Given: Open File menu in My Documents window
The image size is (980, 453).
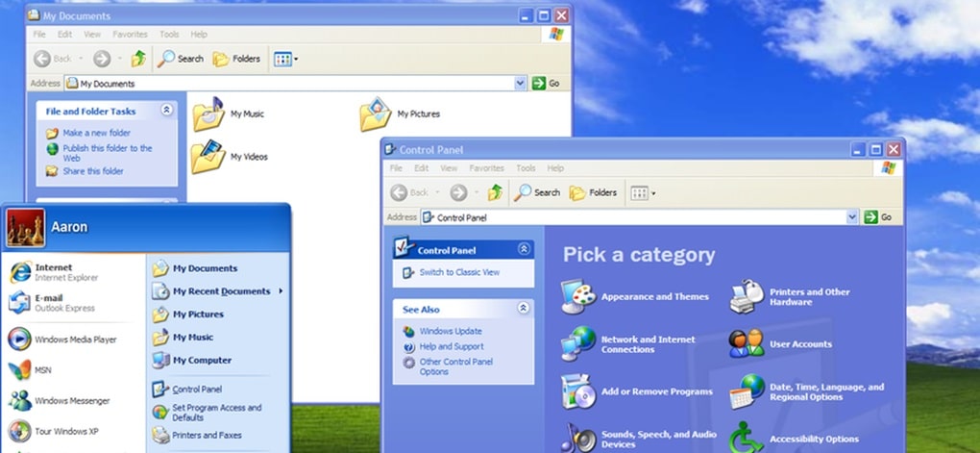Looking at the screenshot, I should pyautogui.click(x=39, y=35).
